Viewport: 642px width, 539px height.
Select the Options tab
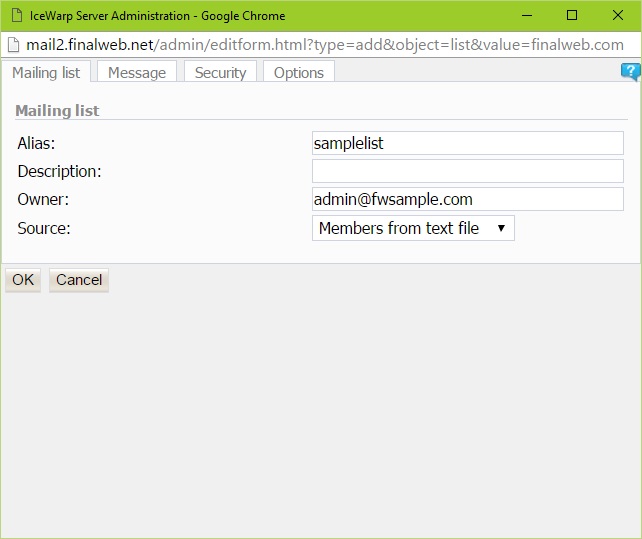coord(298,72)
